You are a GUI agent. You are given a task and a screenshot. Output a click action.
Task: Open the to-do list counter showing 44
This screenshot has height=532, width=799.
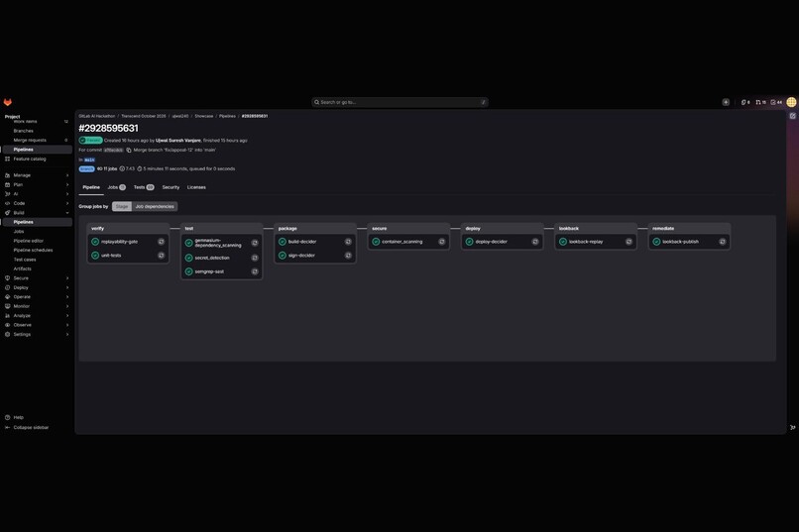(776, 102)
